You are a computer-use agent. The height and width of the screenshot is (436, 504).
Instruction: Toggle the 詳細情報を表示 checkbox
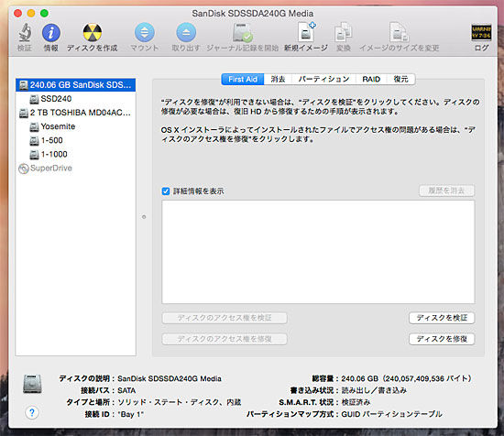(166, 191)
